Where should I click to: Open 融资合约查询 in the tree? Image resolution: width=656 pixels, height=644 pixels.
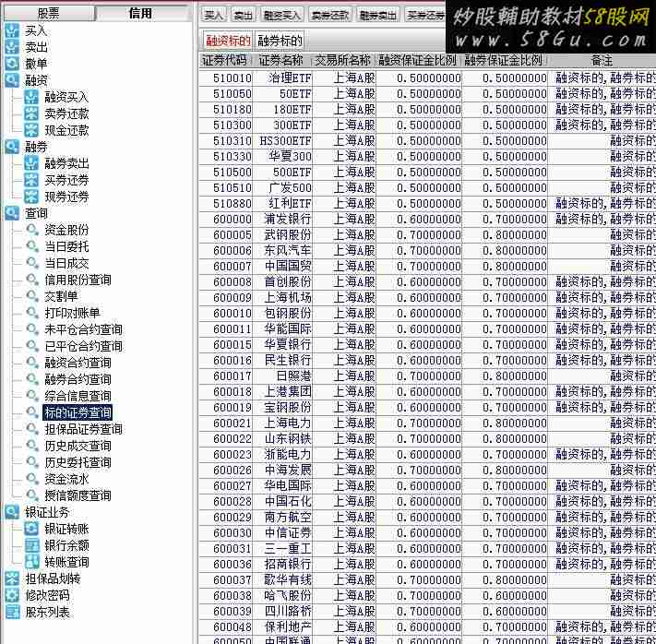(78, 363)
